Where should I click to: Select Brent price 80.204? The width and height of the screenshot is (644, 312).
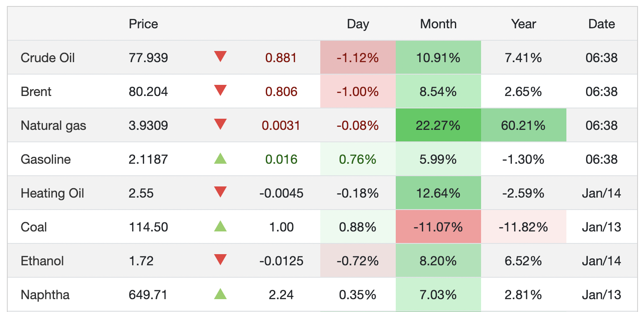[x=148, y=91]
